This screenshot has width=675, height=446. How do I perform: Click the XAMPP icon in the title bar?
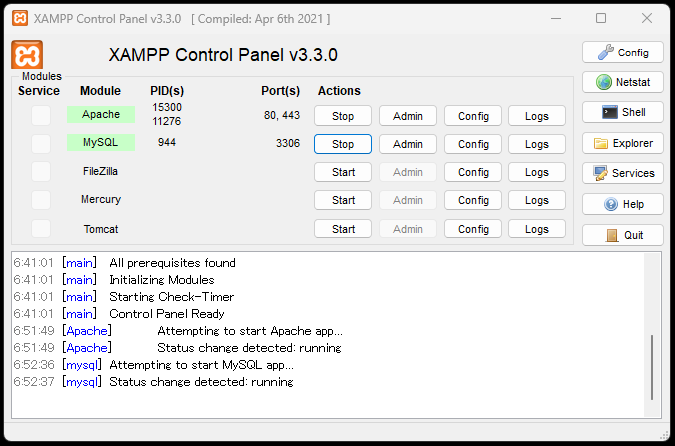point(18,18)
